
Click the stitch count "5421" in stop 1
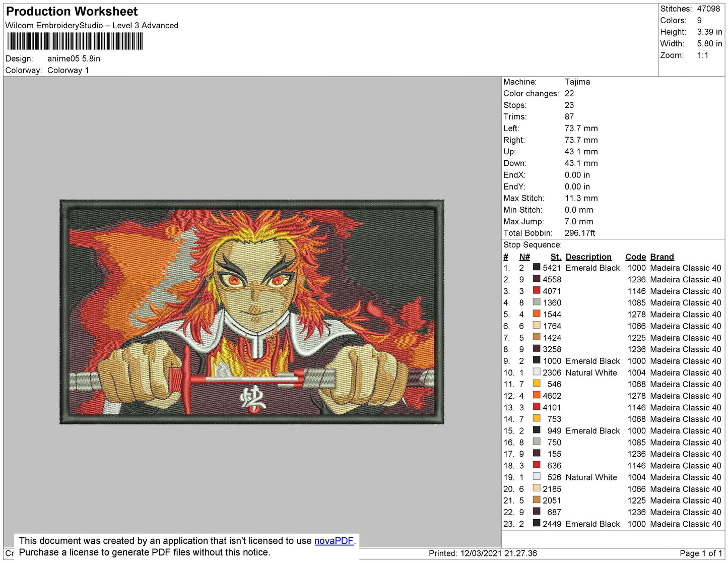(x=552, y=268)
